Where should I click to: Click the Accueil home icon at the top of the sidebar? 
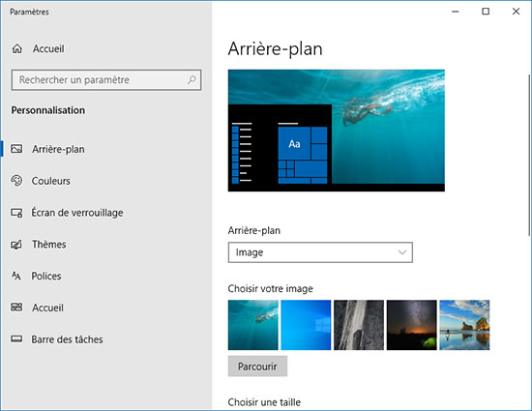click(17, 48)
